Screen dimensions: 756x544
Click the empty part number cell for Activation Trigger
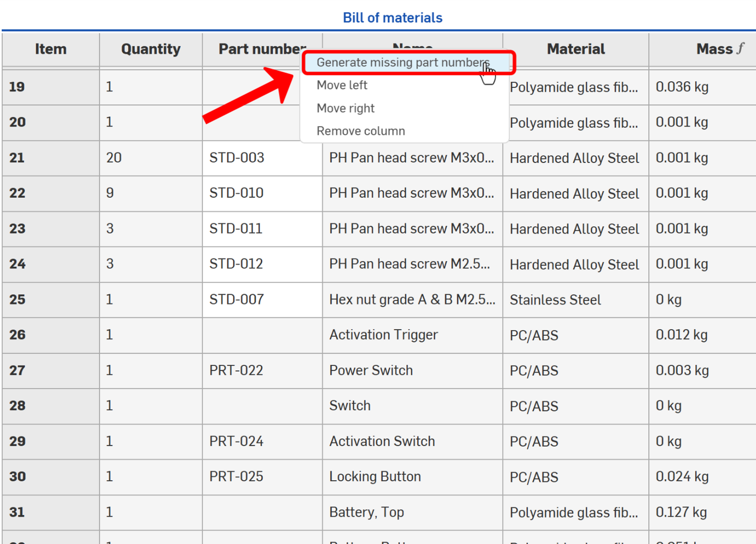[x=262, y=335]
